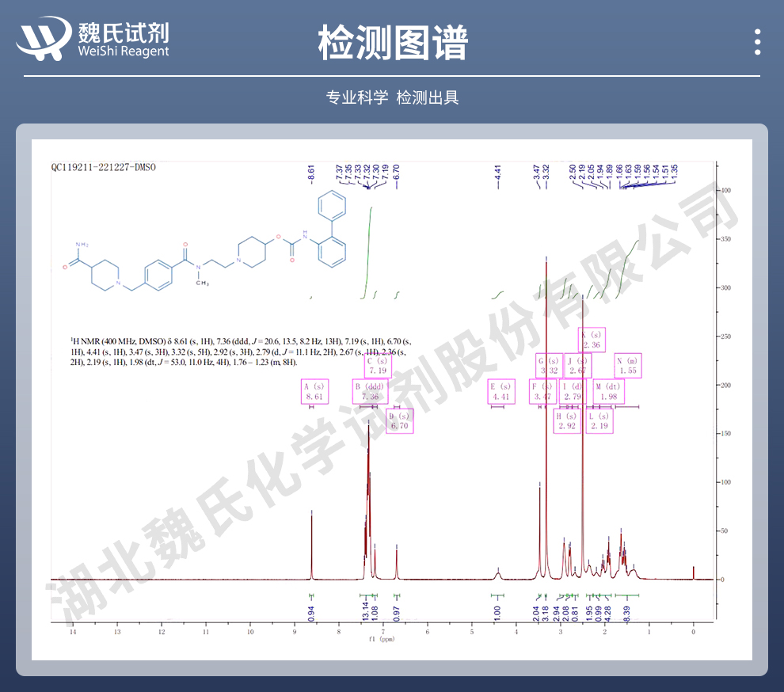Click the 魏氏试剂 brand name text
784x692 pixels.
coord(124,32)
